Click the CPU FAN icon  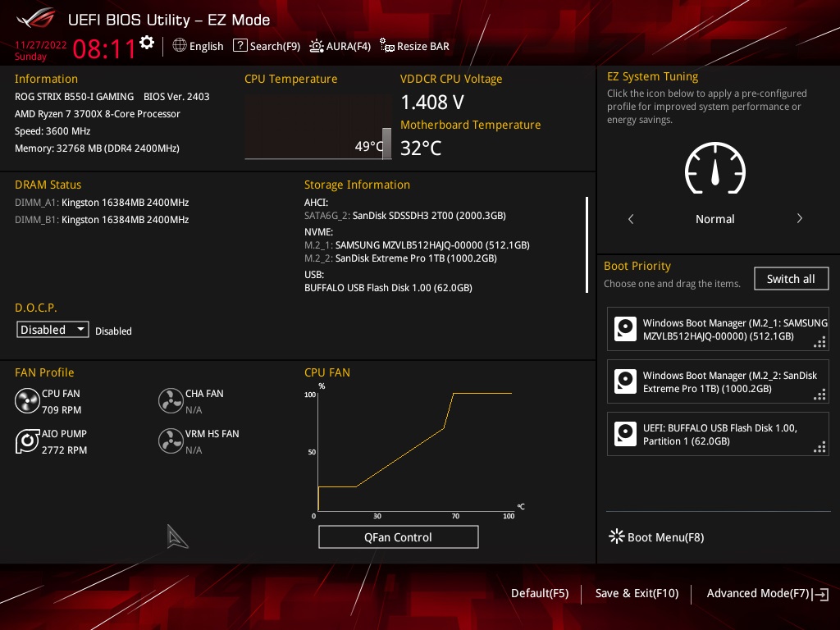point(27,400)
